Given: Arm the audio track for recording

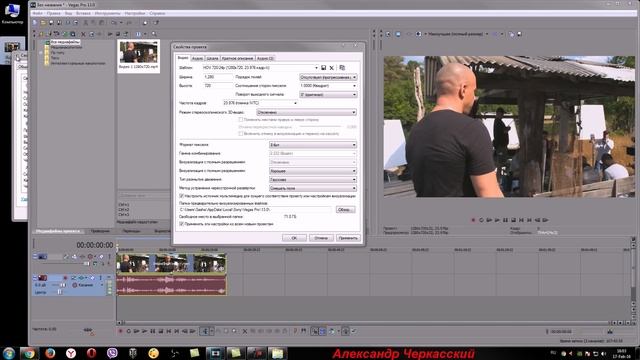Looking at the screenshot, I should pyautogui.click(x=65, y=278).
